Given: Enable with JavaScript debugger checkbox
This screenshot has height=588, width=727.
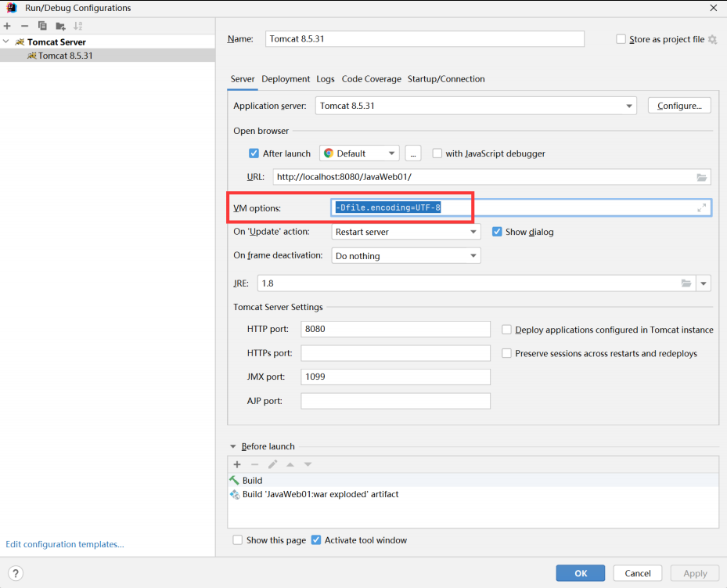Looking at the screenshot, I should [x=437, y=153].
